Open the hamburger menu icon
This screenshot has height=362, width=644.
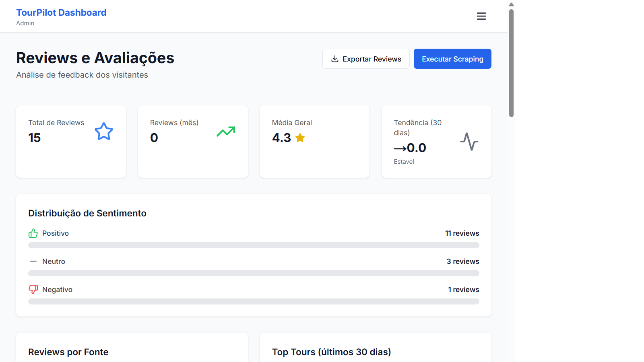(481, 16)
